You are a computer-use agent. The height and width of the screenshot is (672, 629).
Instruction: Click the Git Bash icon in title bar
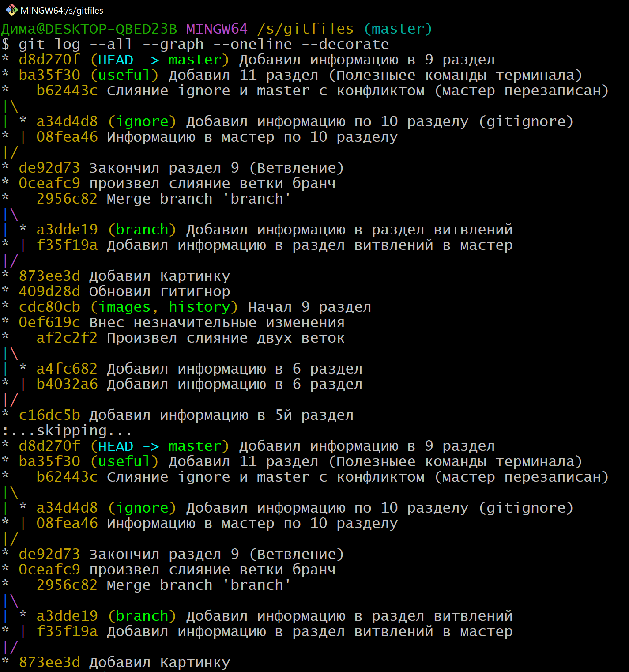pos(11,10)
